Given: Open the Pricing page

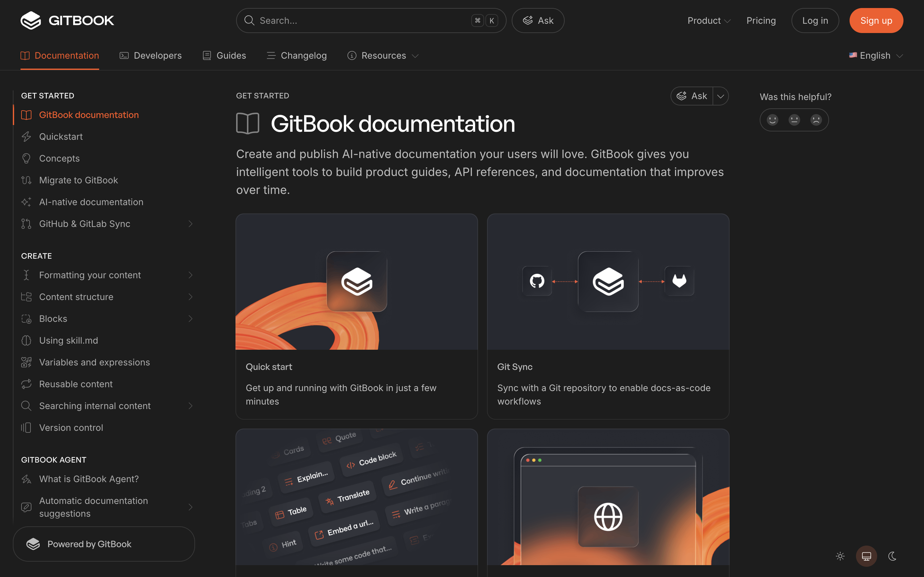Looking at the screenshot, I should tap(761, 20).
